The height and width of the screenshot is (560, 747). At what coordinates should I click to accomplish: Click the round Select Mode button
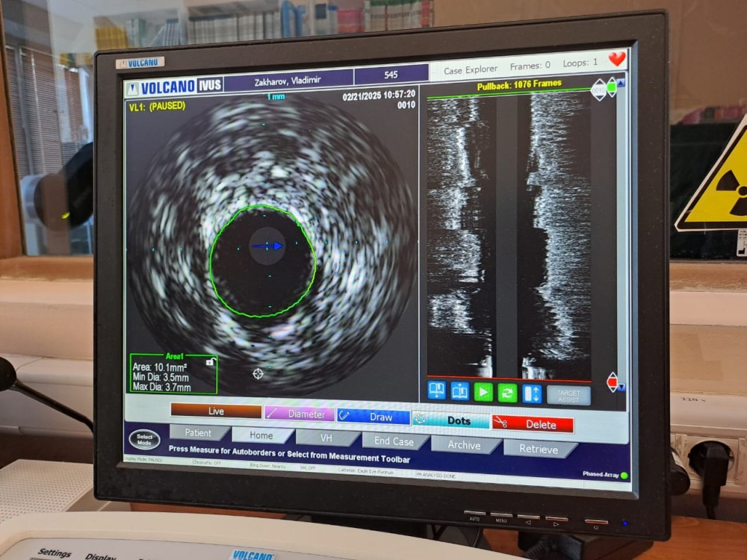(144, 439)
